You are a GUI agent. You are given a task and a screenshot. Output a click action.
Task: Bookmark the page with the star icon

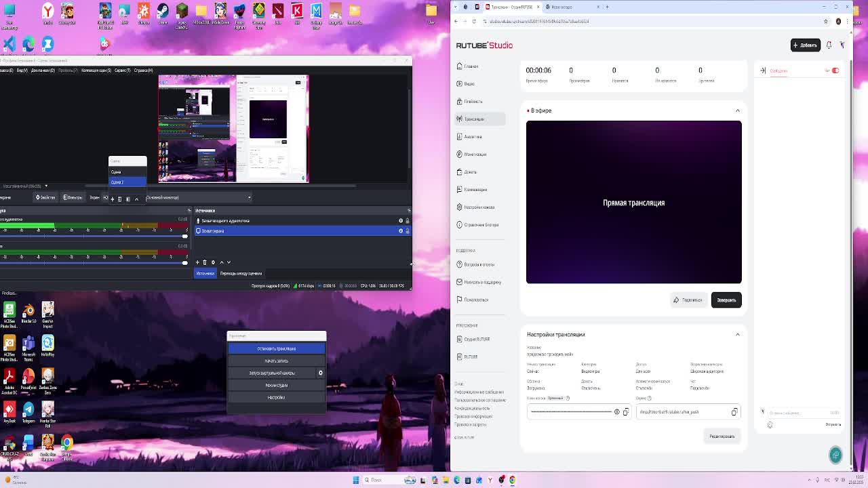(825, 22)
